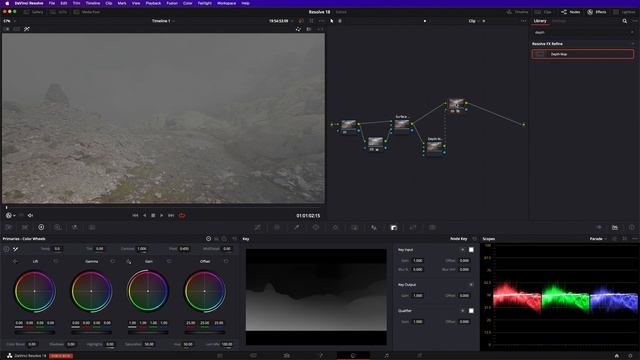This screenshot has height=360, width=640.
Task: Select the Depth Map node in node graph
Action: (x=434, y=147)
